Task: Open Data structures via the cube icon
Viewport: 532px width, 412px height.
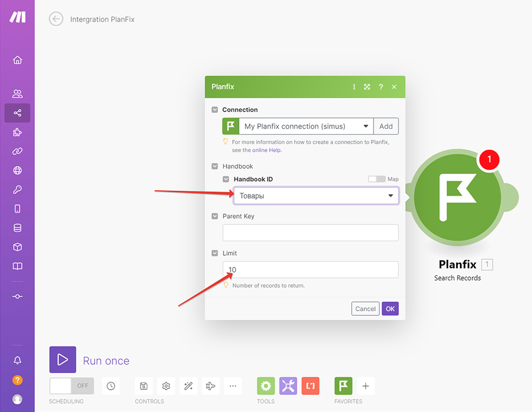Action: (17, 247)
